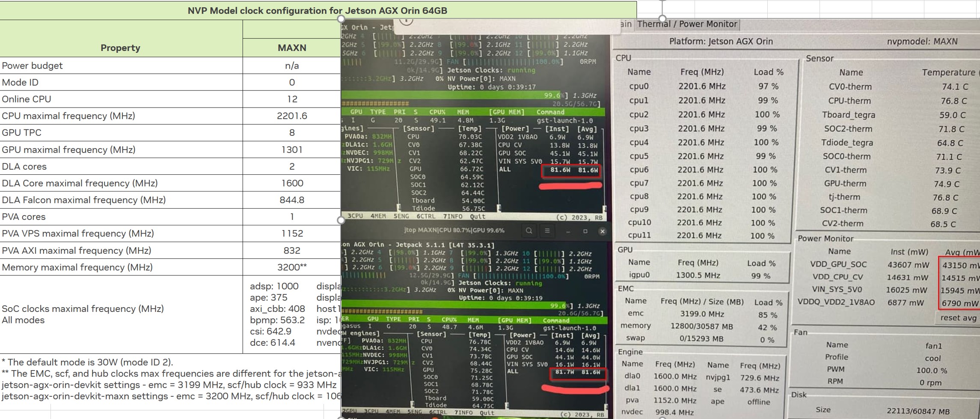Select 3CPU page in lower jtop window
The height and width of the screenshot is (419, 980).
(x=371, y=411)
